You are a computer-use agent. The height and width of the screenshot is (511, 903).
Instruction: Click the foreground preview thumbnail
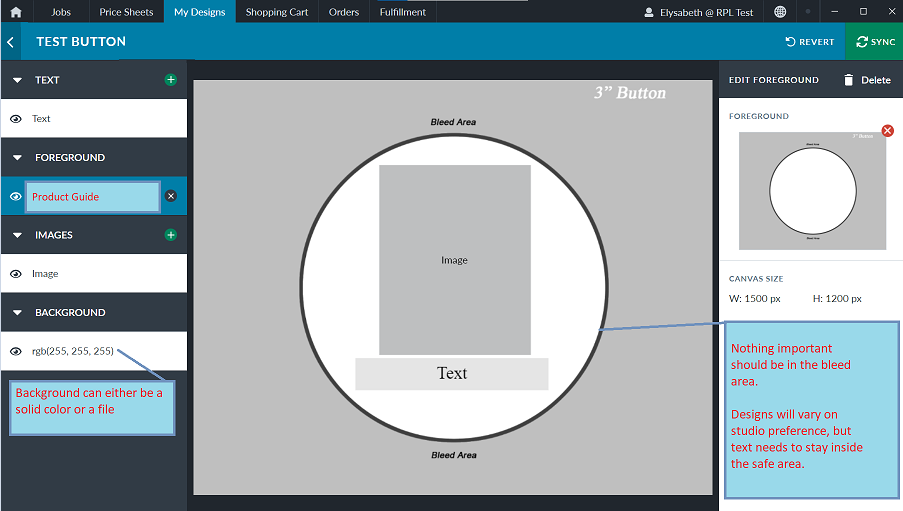point(812,190)
